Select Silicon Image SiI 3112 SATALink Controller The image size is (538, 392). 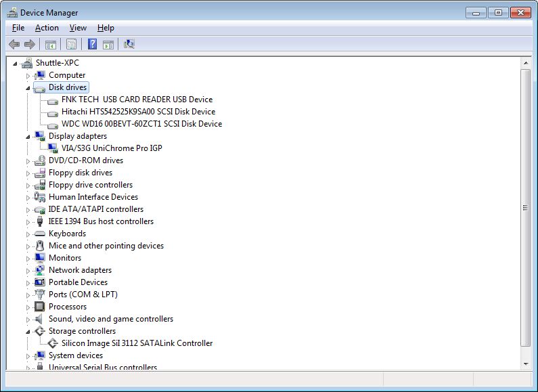tap(137, 343)
